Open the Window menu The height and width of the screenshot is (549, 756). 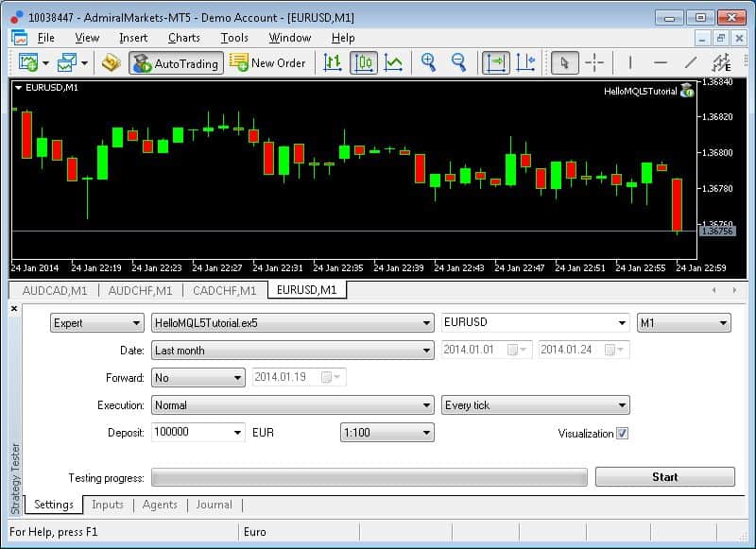click(290, 38)
